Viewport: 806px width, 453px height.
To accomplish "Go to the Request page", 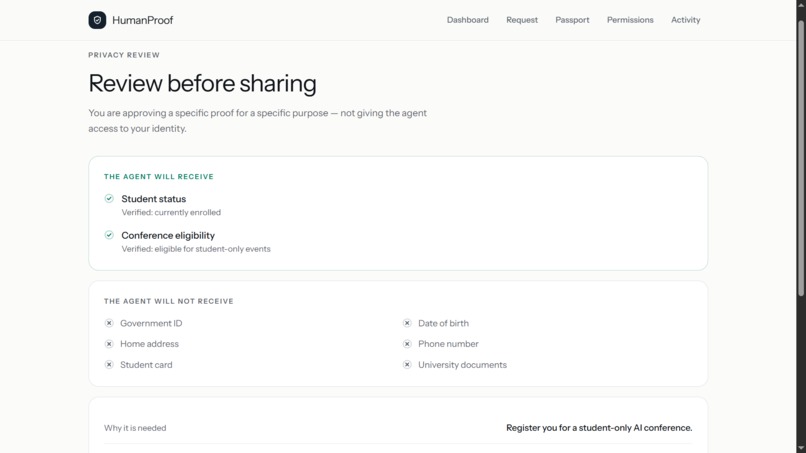I will [x=522, y=20].
